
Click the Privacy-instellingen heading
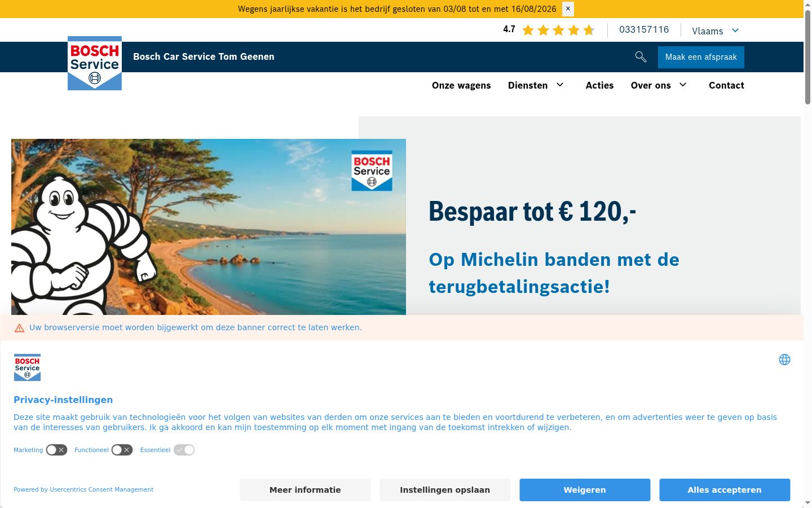[x=63, y=400]
